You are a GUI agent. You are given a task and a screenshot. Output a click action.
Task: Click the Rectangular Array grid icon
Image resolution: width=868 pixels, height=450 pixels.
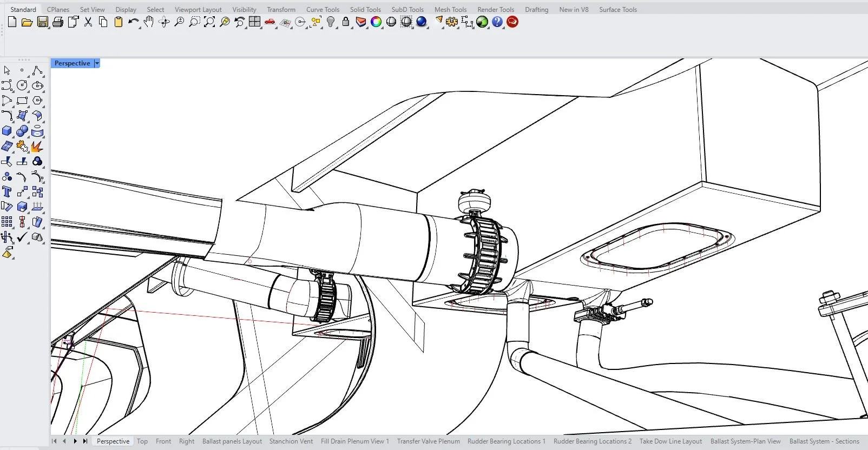coord(7,222)
